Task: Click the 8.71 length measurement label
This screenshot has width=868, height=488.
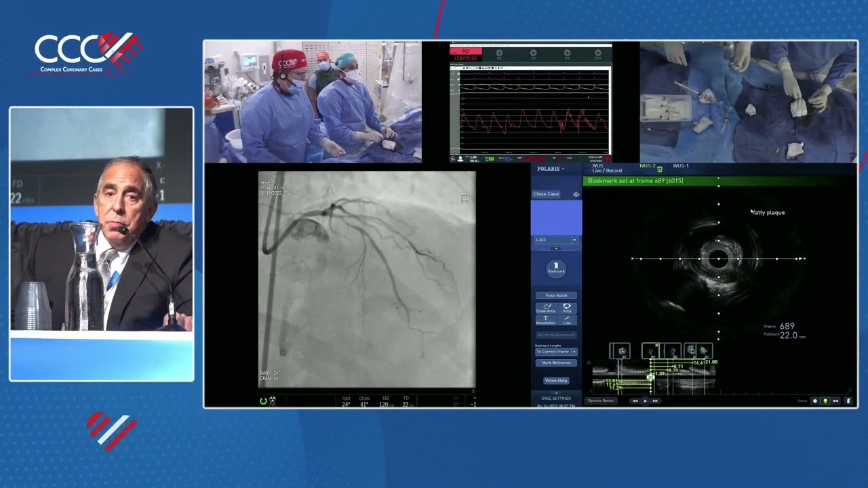Action: [x=677, y=366]
